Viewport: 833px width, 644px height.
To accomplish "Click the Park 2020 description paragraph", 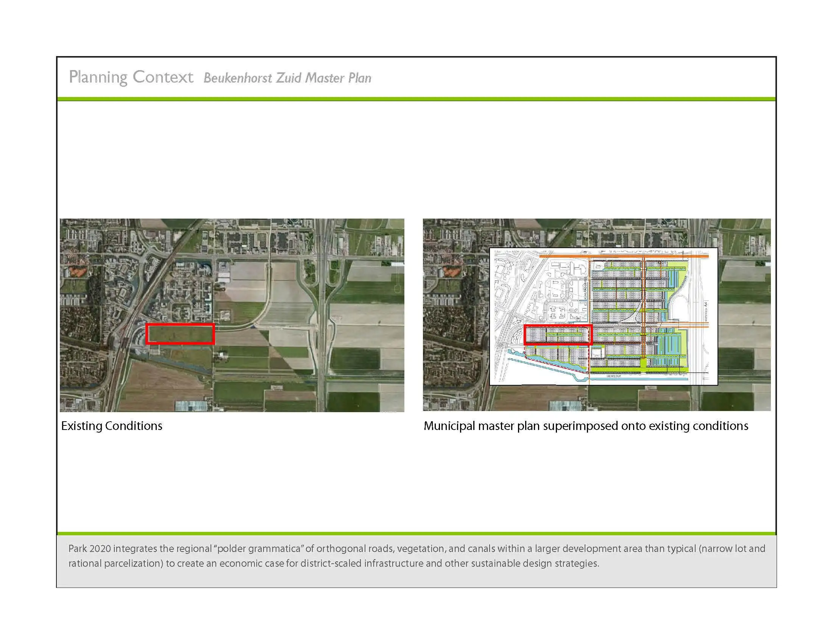I will pyautogui.click(x=417, y=556).
